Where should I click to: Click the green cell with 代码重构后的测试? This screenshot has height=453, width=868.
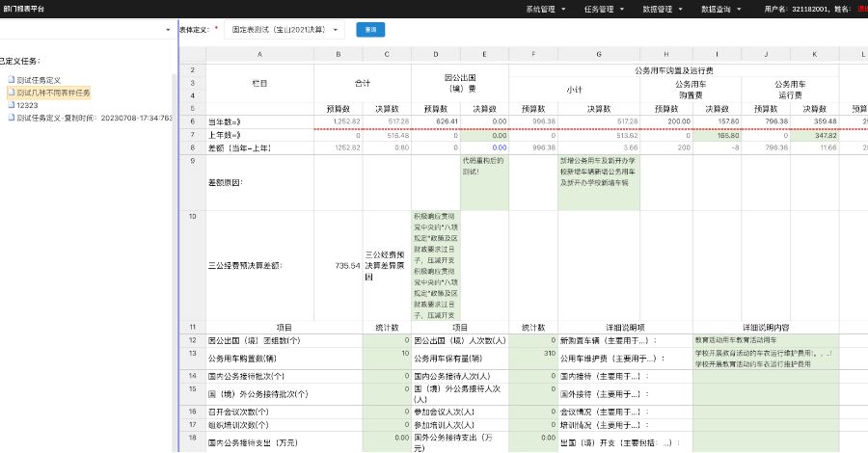tap(484, 182)
